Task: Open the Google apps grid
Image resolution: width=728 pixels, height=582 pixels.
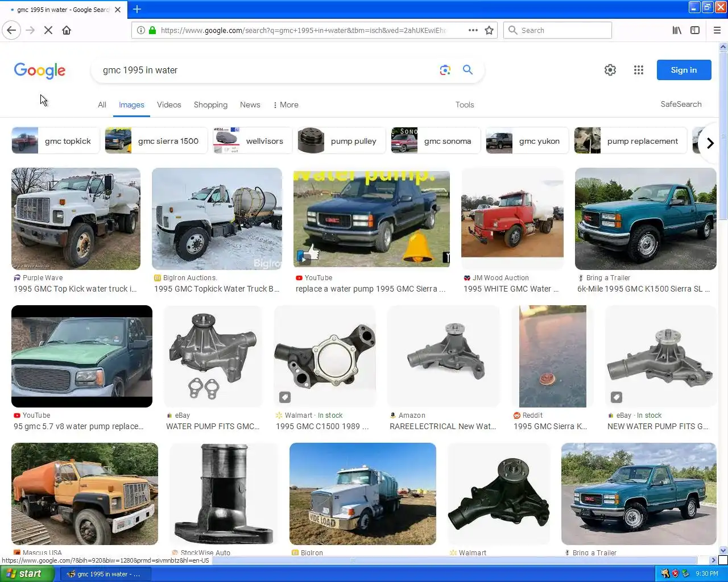Action: (639, 70)
